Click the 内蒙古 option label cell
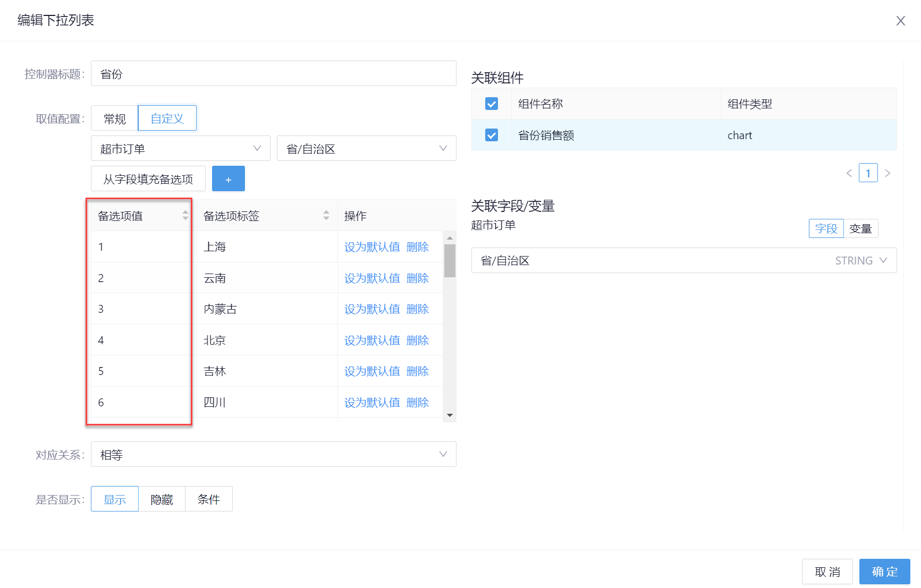 point(267,309)
